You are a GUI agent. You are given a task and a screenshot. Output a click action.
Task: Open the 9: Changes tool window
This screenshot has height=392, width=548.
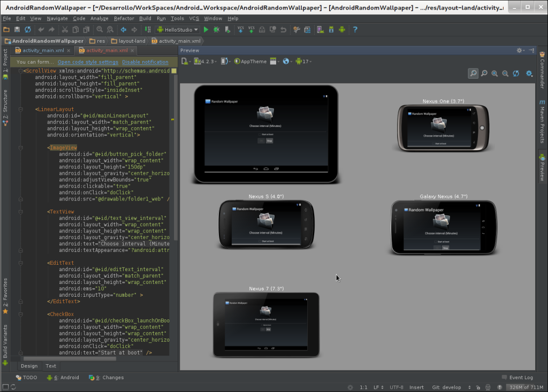(106, 378)
